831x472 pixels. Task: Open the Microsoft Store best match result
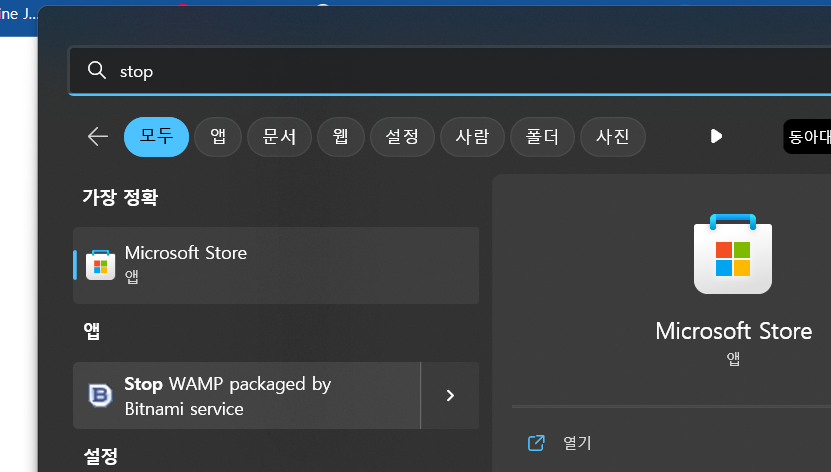click(x=276, y=265)
